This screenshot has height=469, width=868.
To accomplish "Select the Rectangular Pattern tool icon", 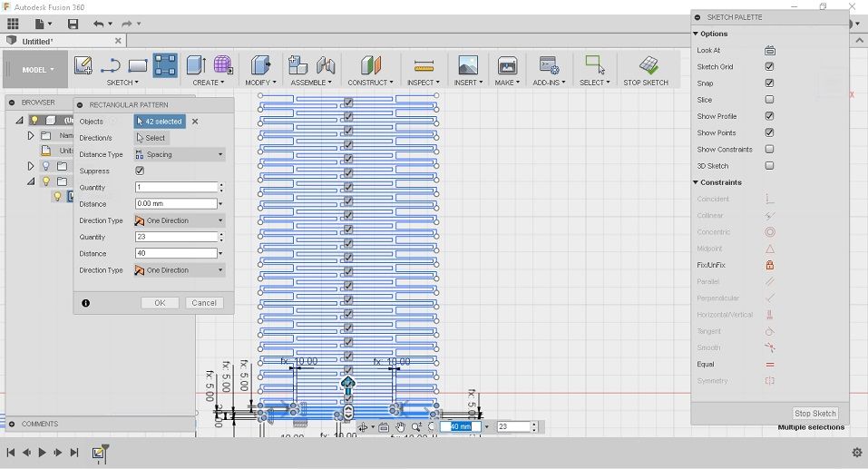I will [x=165, y=65].
